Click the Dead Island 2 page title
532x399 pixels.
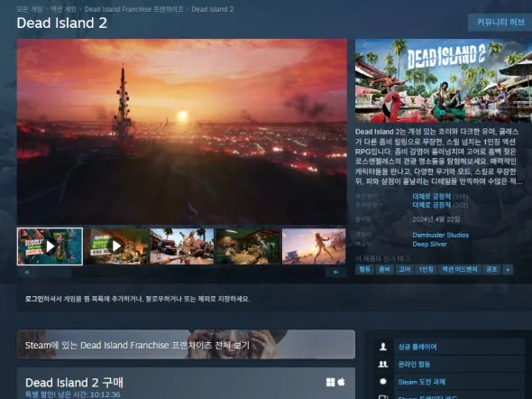[x=61, y=23]
